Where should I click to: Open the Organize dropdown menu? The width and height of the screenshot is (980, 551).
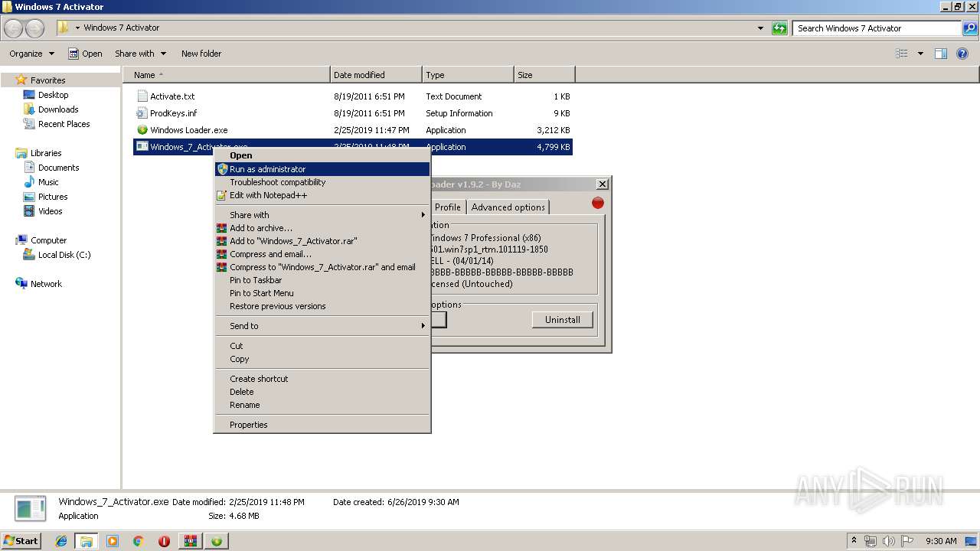point(32,54)
